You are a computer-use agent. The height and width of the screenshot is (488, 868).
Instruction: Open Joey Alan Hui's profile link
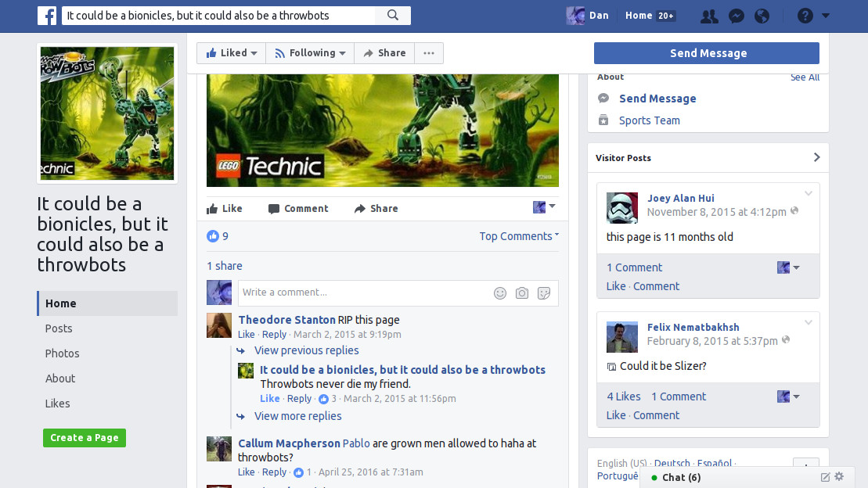681,198
